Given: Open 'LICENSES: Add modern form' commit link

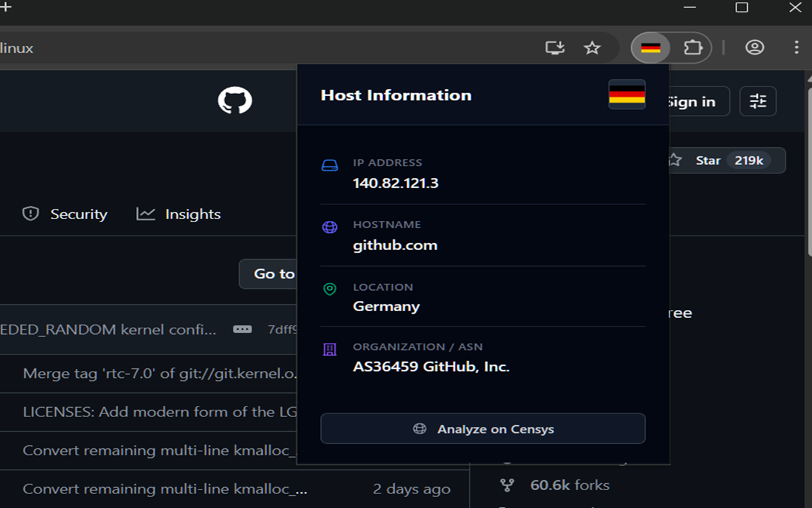Looking at the screenshot, I should tap(160, 411).
